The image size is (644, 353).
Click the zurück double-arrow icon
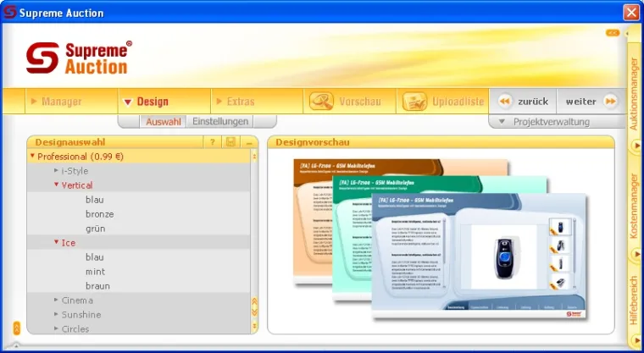point(504,102)
